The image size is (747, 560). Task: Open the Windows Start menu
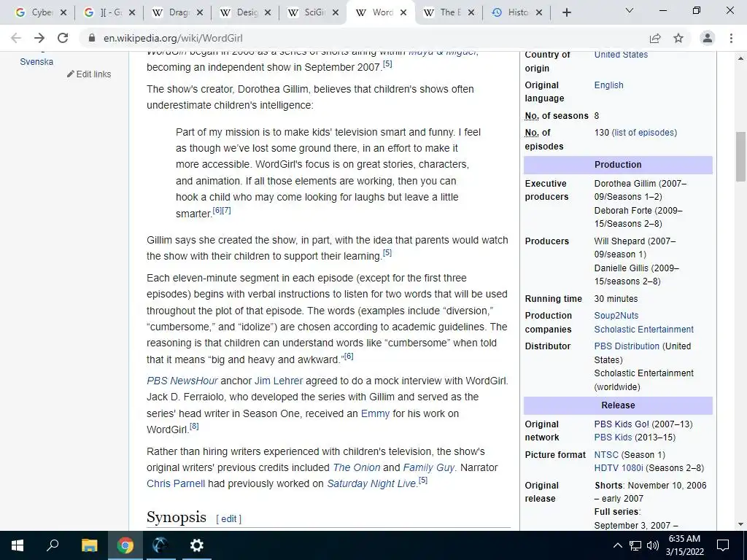tap(18, 545)
